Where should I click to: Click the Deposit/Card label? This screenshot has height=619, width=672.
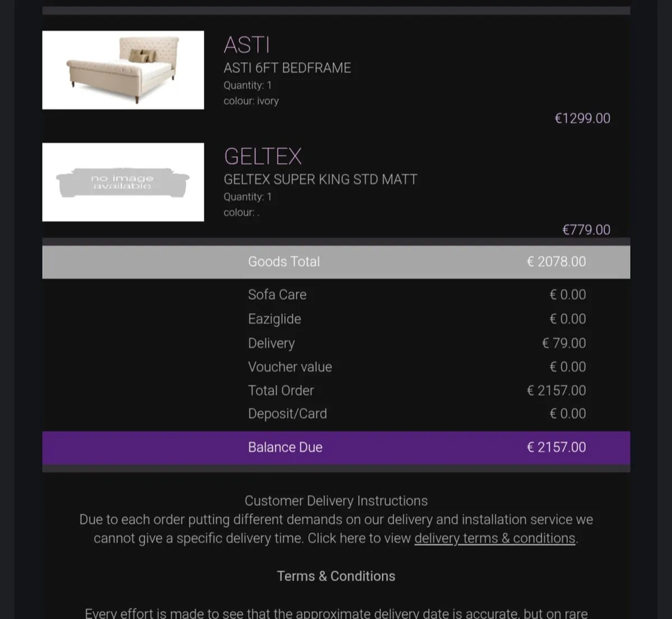click(x=287, y=413)
